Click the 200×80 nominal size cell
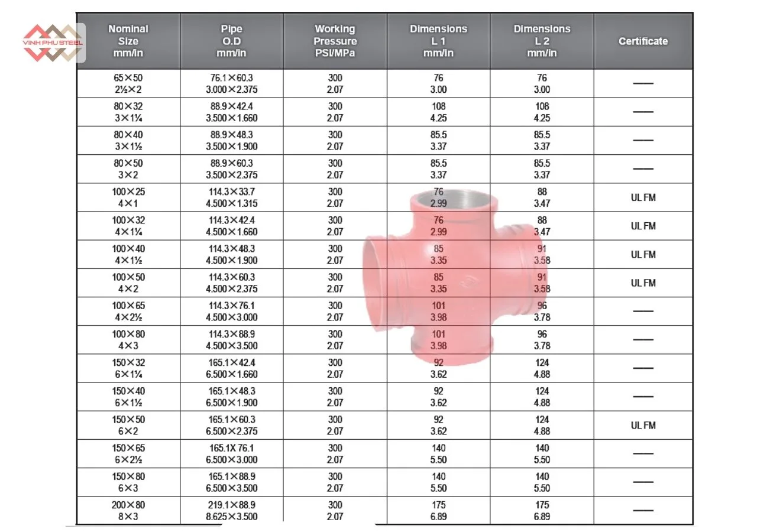757x532 pixels. coord(128,511)
